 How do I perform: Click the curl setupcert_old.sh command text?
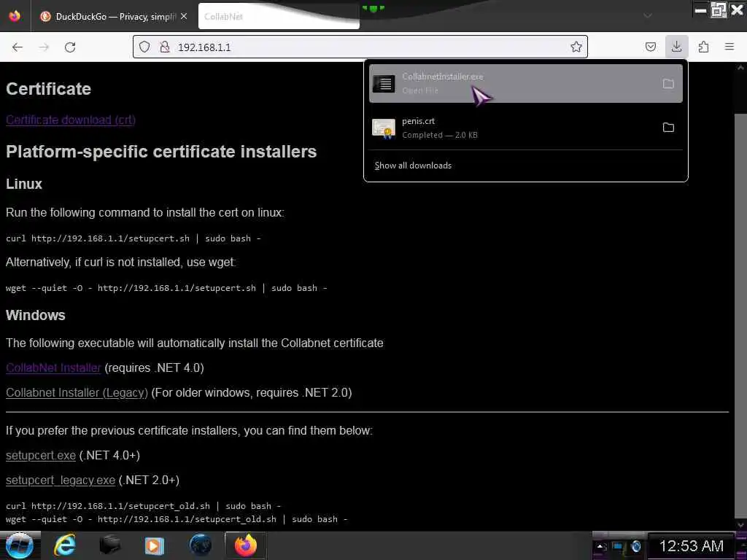click(x=144, y=506)
